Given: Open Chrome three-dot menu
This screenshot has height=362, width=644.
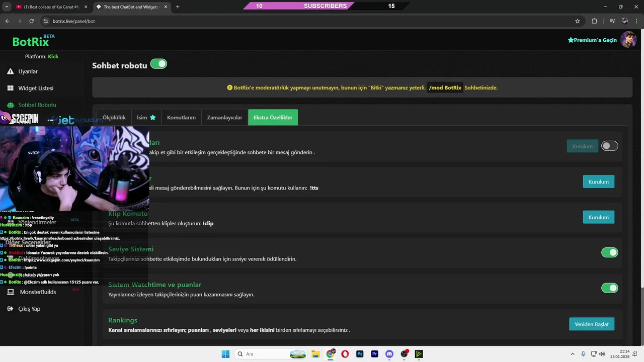Looking at the screenshot, I should 637,21.
